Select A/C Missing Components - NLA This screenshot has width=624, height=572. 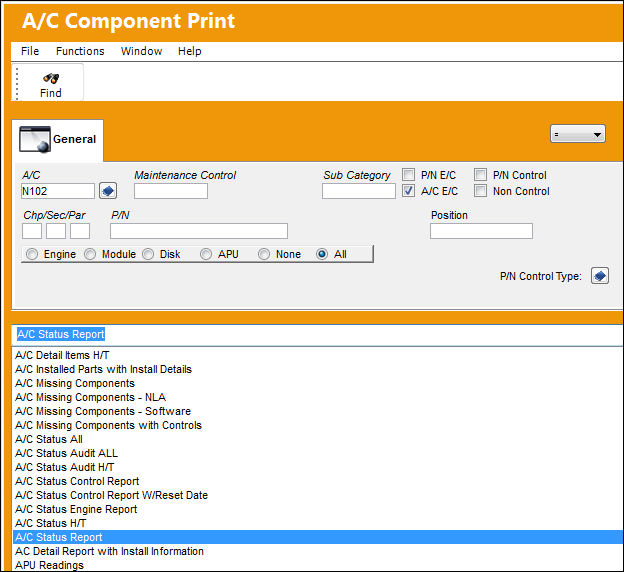tap(318, 397)
